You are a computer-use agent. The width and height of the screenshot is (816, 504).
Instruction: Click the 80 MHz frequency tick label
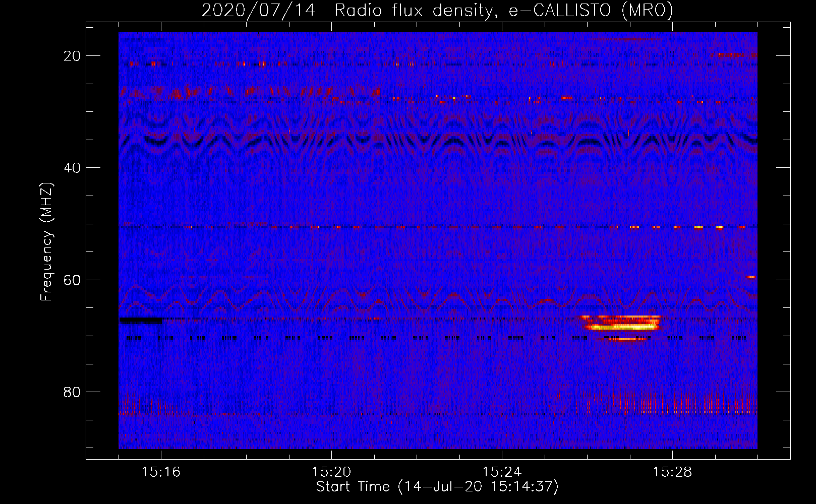pos(72,392)
